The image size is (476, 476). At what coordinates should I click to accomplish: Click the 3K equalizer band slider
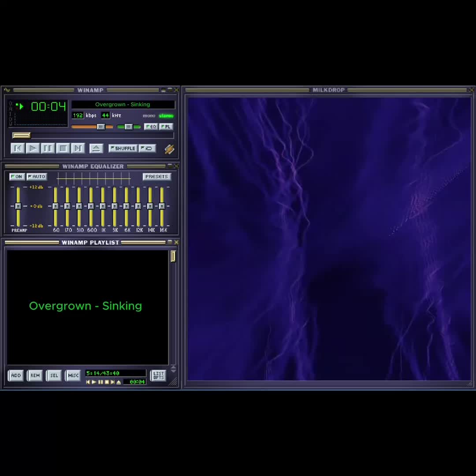pos(115,206)
